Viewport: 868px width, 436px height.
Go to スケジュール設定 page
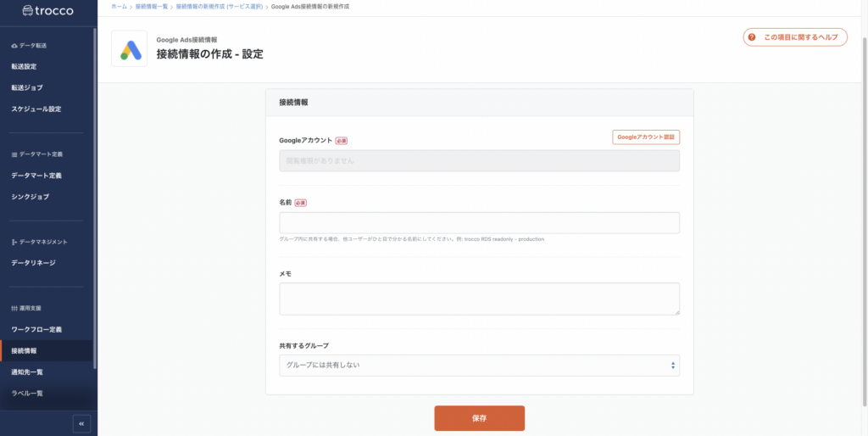pyautogui.click(x=36, y=109)
